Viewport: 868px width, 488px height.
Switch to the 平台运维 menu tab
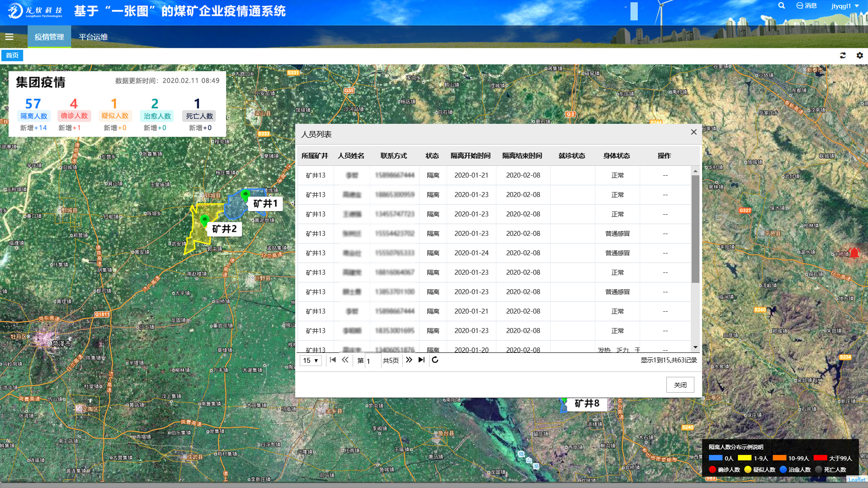[93, 37]
